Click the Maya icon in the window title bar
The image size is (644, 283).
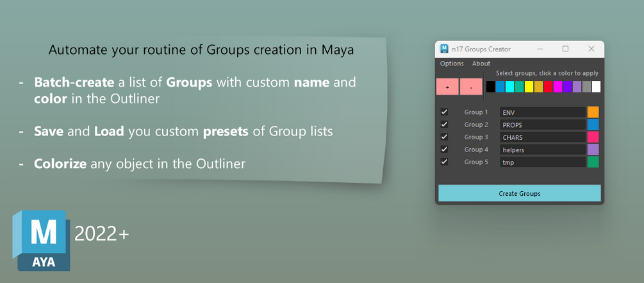(x=444, y=49)
